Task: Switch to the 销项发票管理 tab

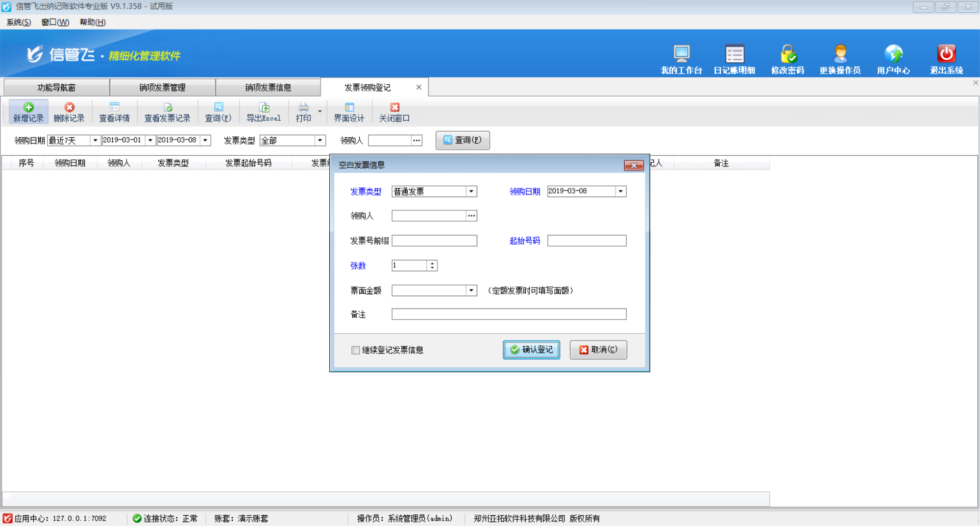Action: click(x=162, y=87)
